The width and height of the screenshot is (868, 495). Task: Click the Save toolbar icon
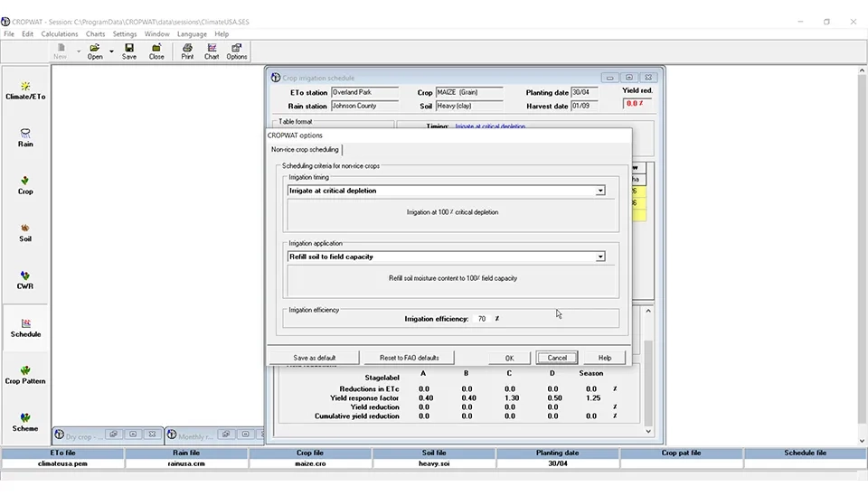pos(129,51)
